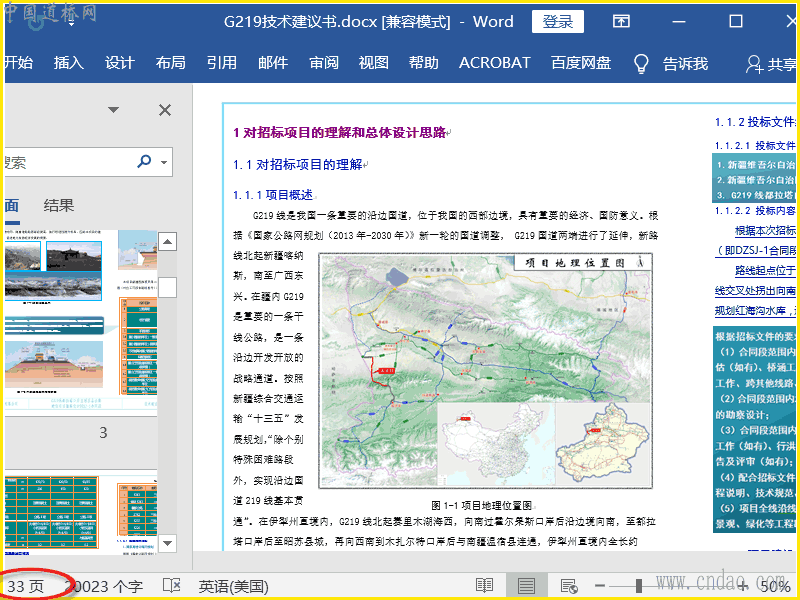
Task: Click the 登录 sign-in button
Action: coord(558,22)
